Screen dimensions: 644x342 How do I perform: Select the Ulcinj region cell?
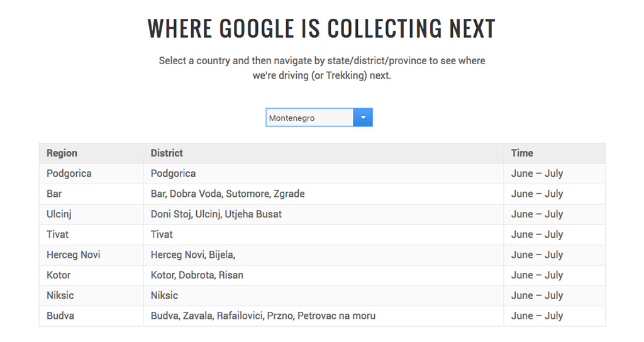point(91,214)
